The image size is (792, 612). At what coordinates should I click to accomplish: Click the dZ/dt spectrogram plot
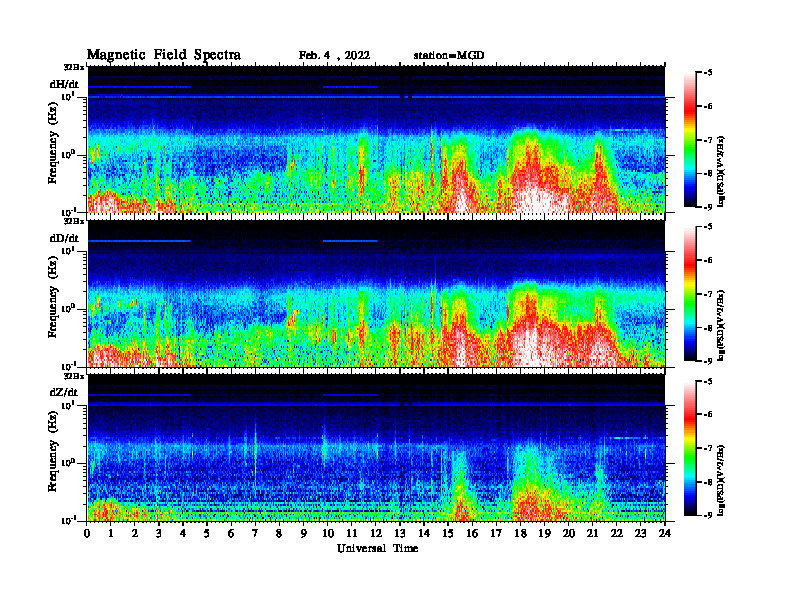[x=376, y=448]
